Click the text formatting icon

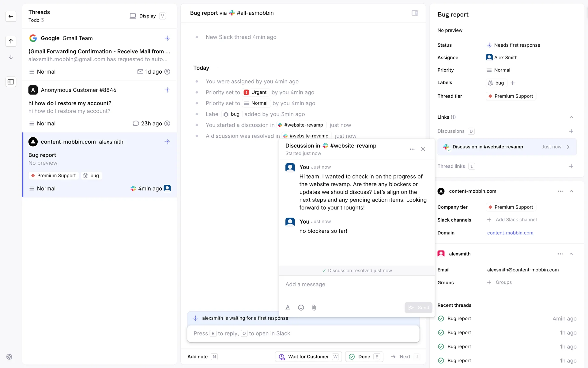tap(288, 308)
